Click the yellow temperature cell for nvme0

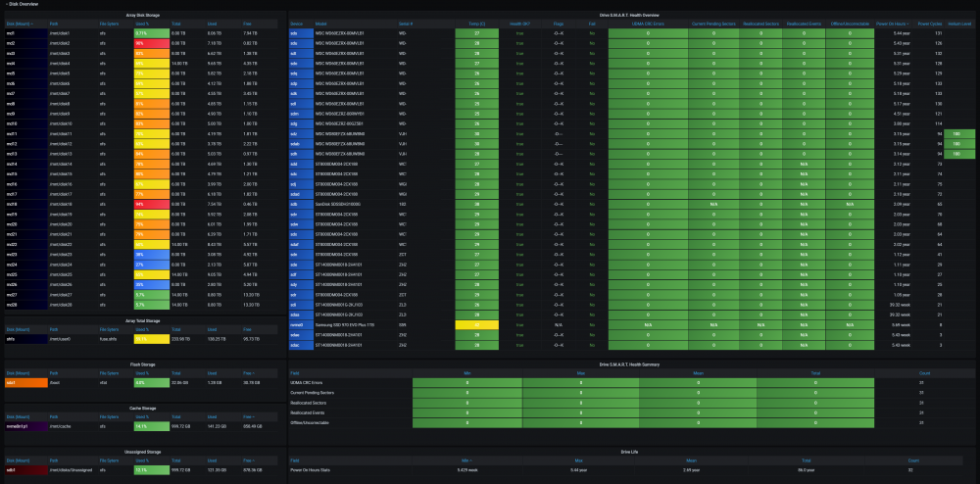click(x=477, y=324)
